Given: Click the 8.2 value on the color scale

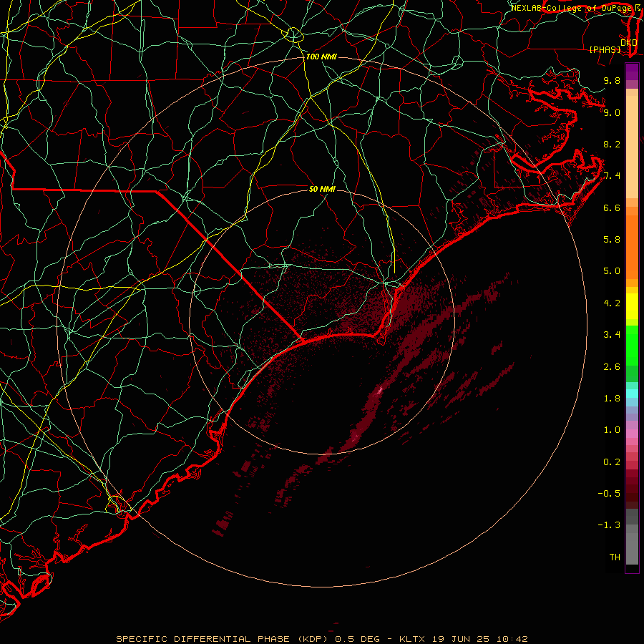Looking at the screenshot, I should pos(612,144).
